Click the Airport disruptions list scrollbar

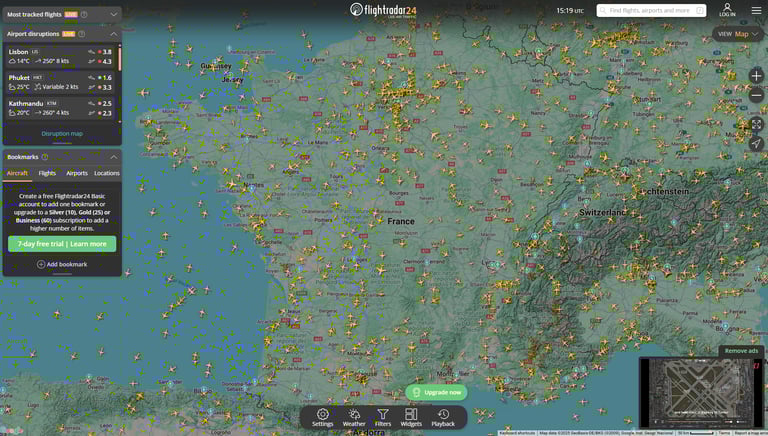(x=120, y=59)
